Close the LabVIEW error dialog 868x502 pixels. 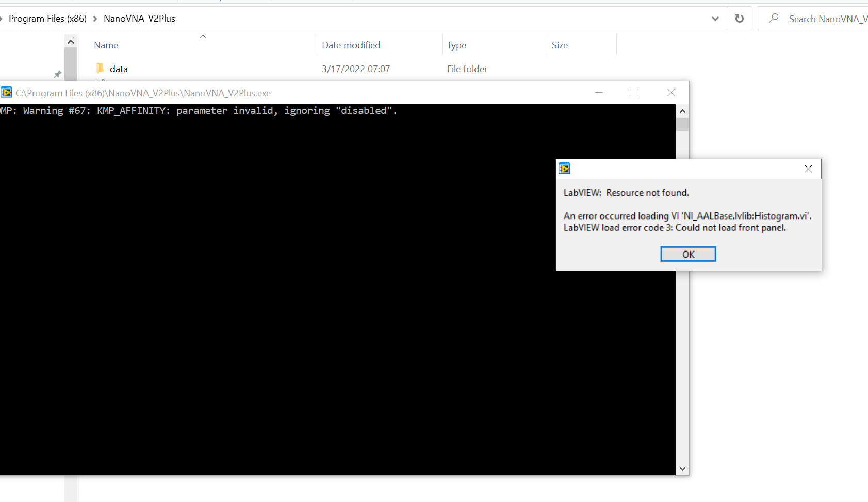click(808, 169)
